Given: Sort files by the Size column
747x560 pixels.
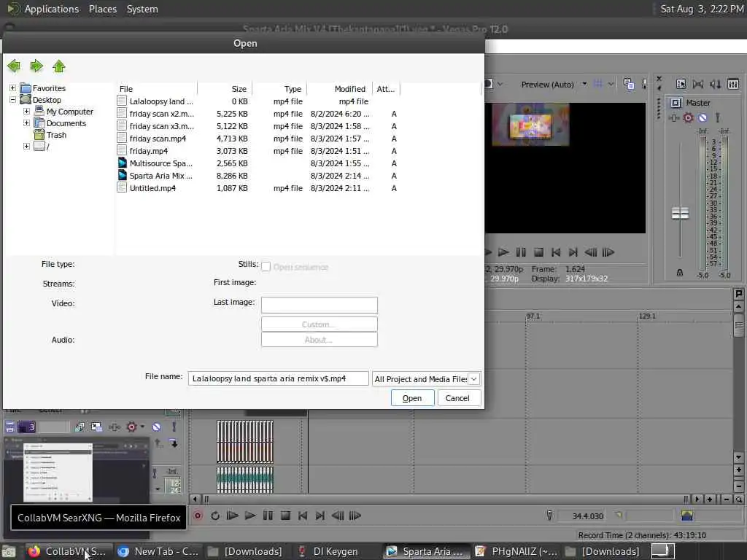Looking at the screenshot, I should [x=225, y=89].
